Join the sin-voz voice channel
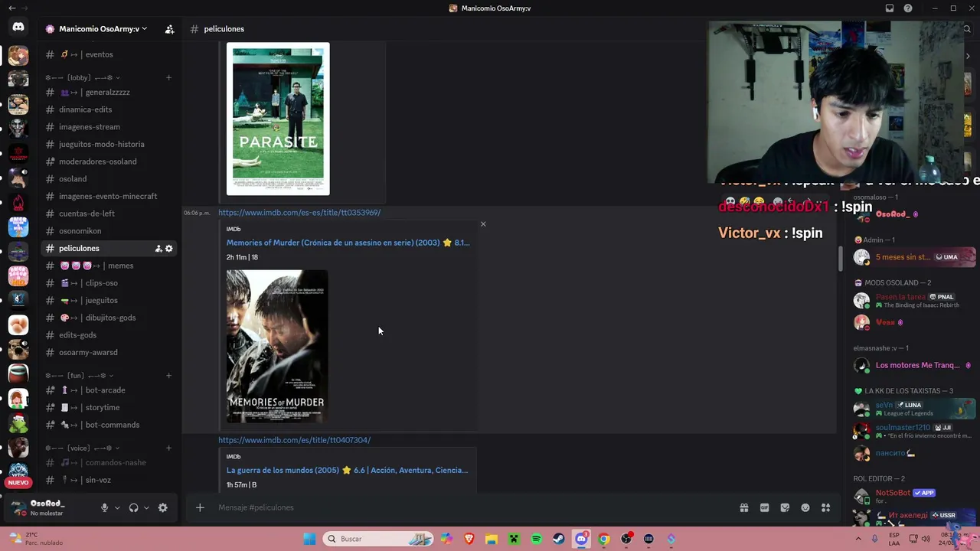980x551 pixels. pos(109,480)
